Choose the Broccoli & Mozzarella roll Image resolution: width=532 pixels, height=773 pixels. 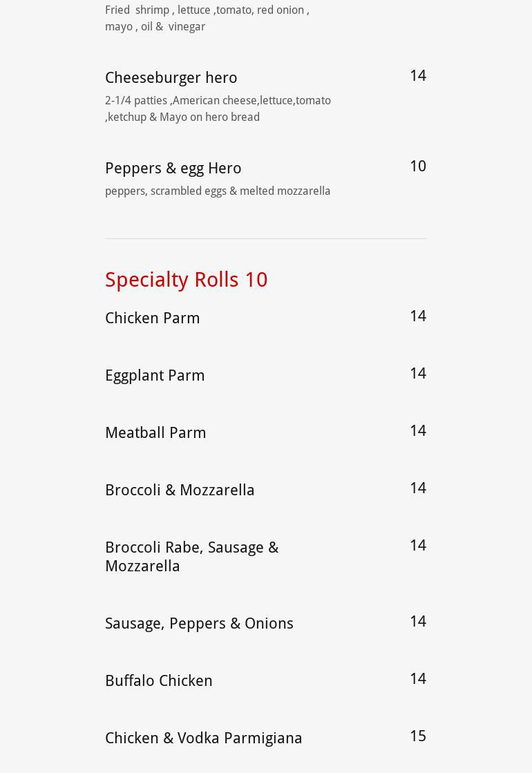point(180,490)
